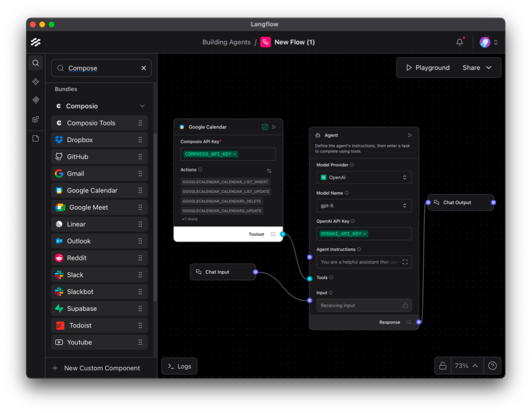The height and width of the screenshot is (413, 532).
Task: Toggle the canvas lock button
Action: (x=443, y=366)
